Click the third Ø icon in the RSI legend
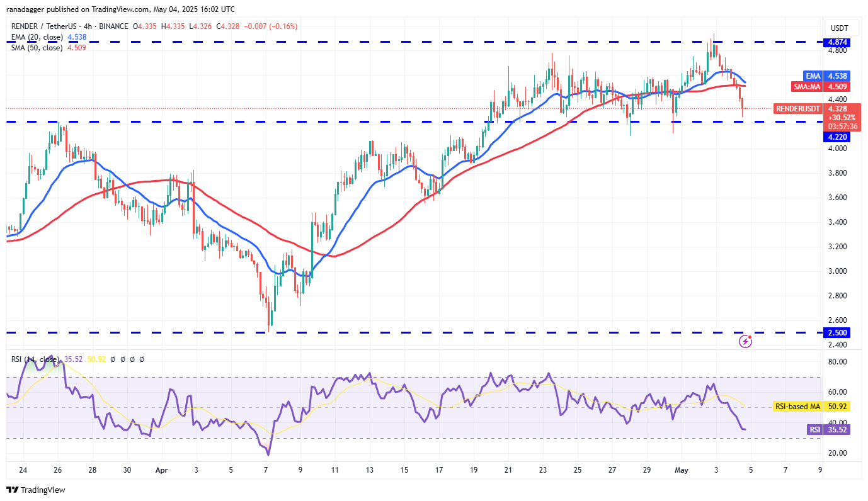 132,359
